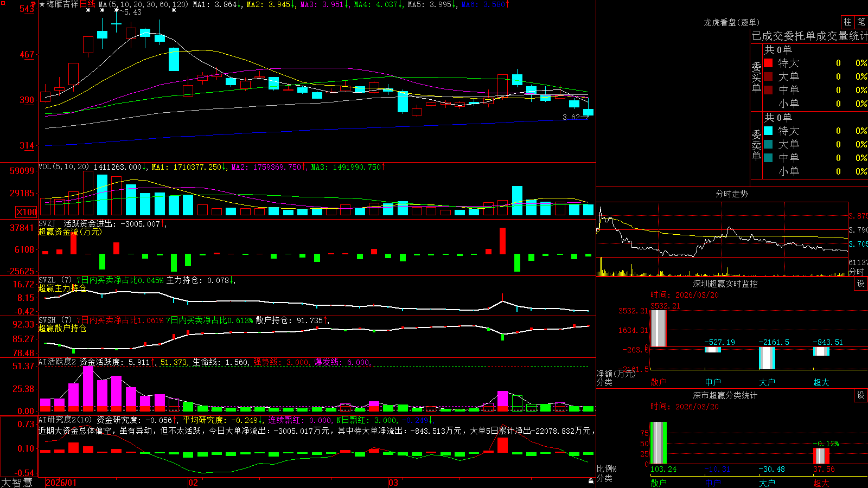Click the 委卖单 vertical label
Screen dimensions: 868x488
point(756,145)
